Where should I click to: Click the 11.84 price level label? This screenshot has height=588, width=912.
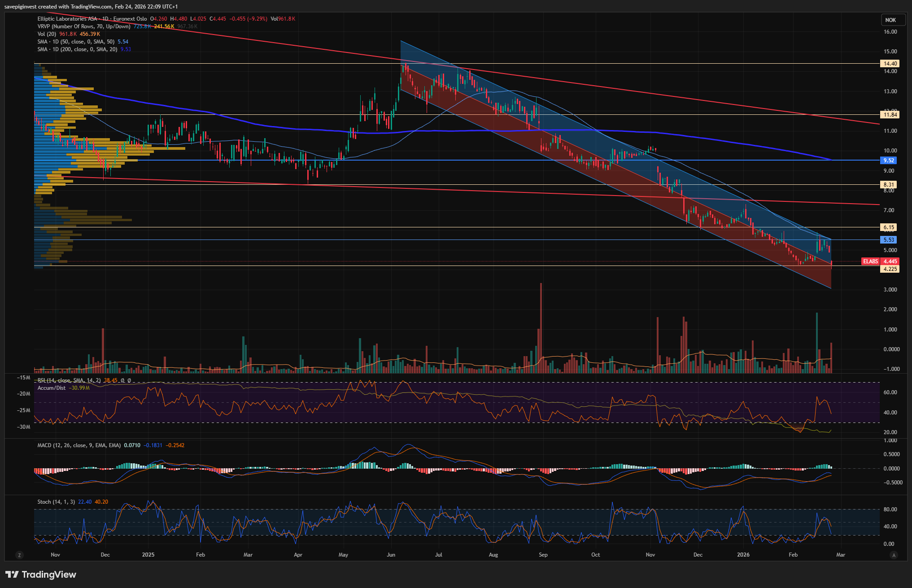(x=890, y=115)
